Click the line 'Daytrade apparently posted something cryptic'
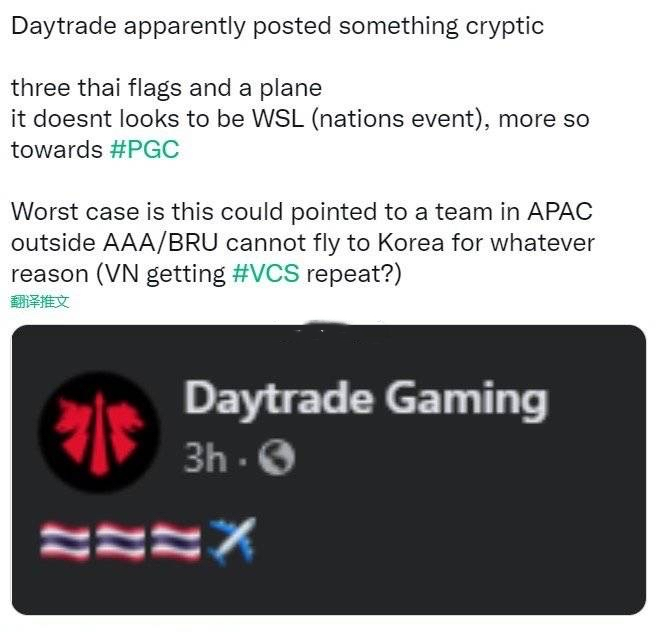The image size is (663, 632). (277, 27)
